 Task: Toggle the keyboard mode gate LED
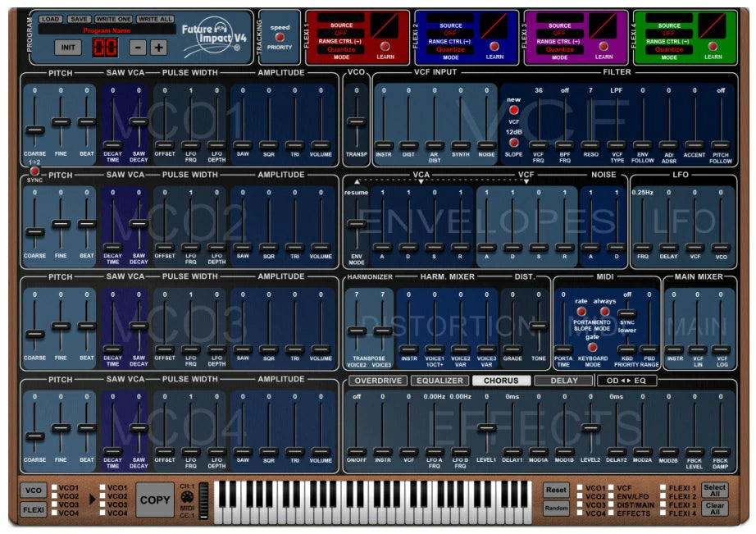pyautogui.click(x=593, y=347)
